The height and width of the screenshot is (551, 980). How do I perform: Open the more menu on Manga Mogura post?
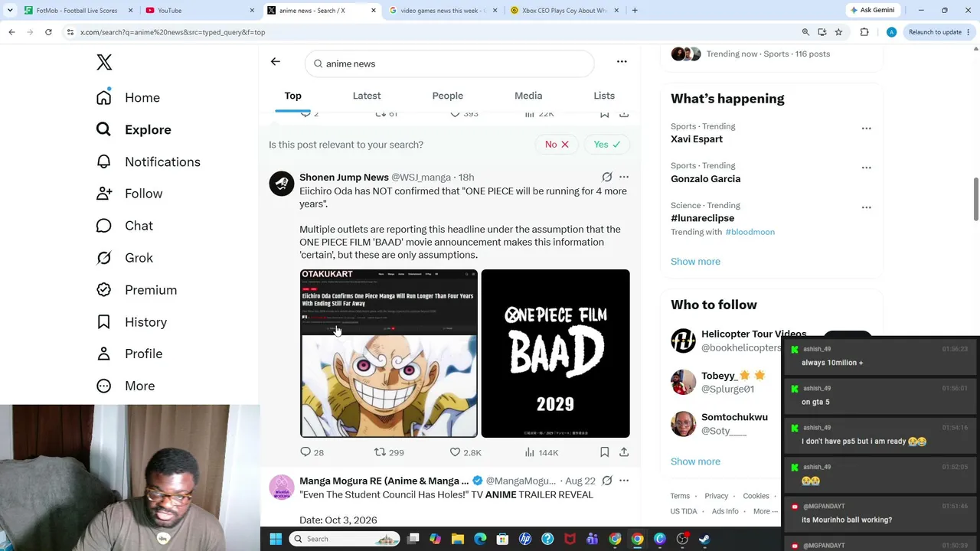tap(624, 481)
